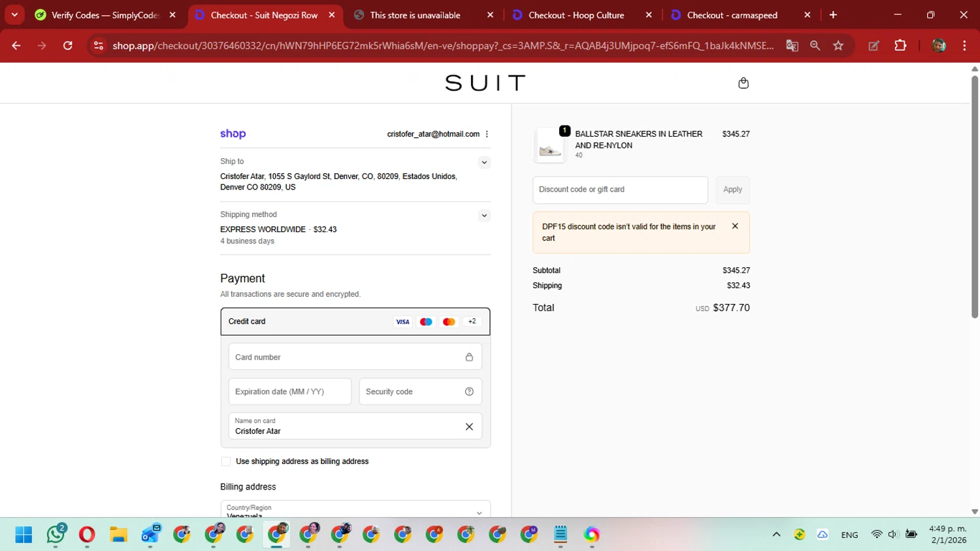Expand the Shipping method section

[484, 215]
